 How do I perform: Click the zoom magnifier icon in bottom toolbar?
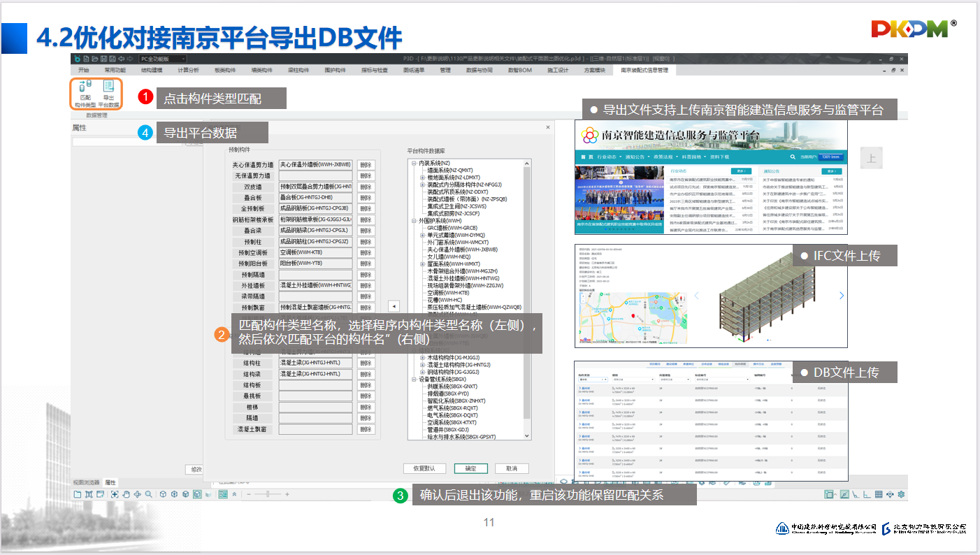(x=148, y=494)
